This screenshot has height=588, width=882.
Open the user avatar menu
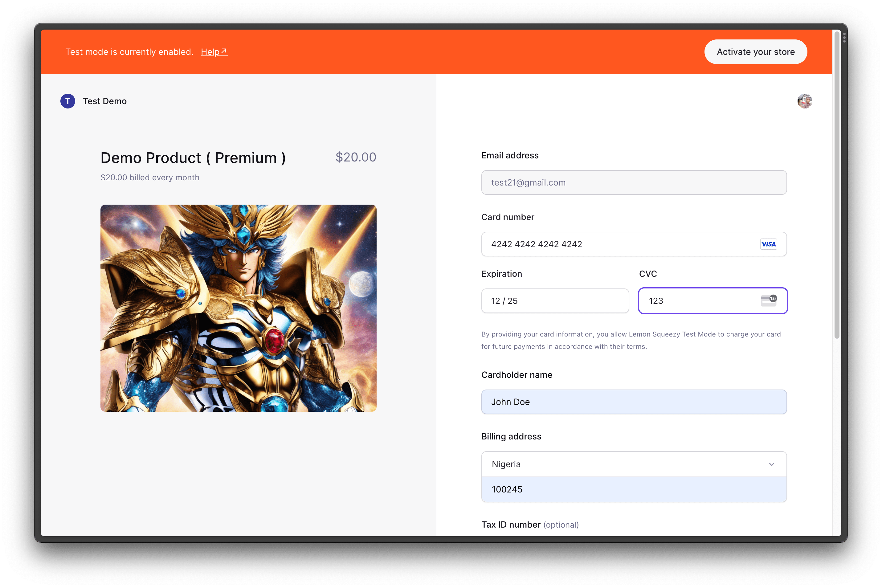(x=805, y=101)
